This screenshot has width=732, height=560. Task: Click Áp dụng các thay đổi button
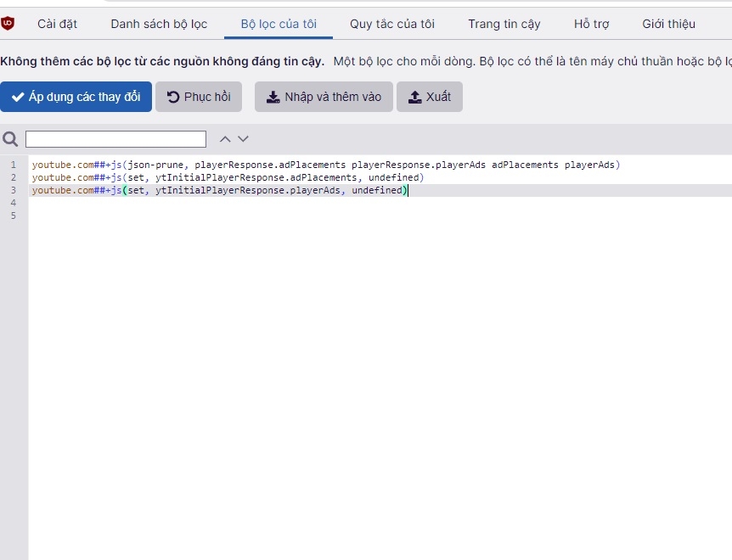pos(76,97)
